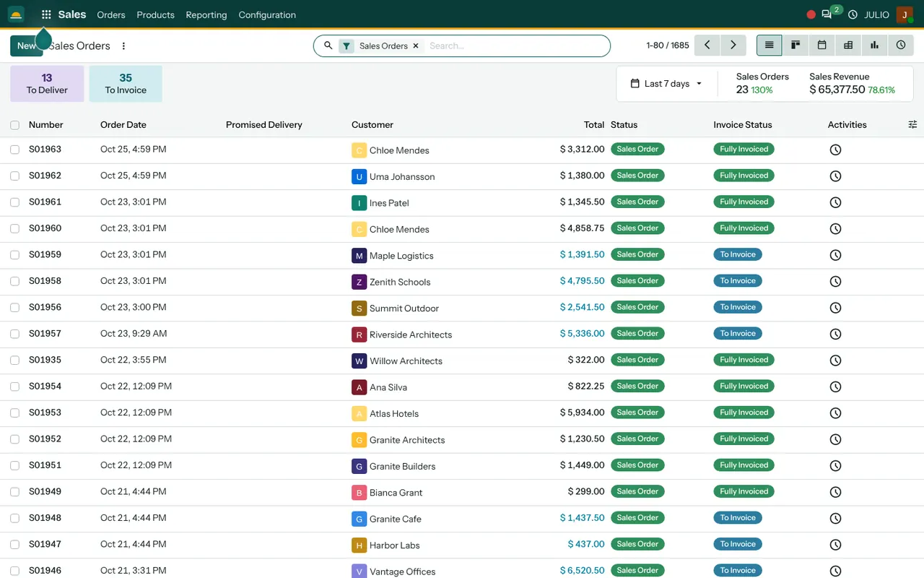
Task: Go to next page of records
Action: [x=733, y=45]
